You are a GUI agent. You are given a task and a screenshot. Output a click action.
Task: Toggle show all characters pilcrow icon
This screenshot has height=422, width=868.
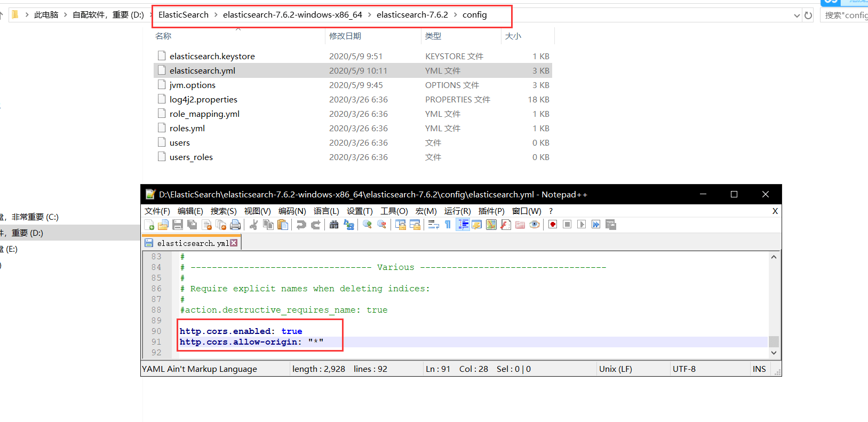(448, 225)
